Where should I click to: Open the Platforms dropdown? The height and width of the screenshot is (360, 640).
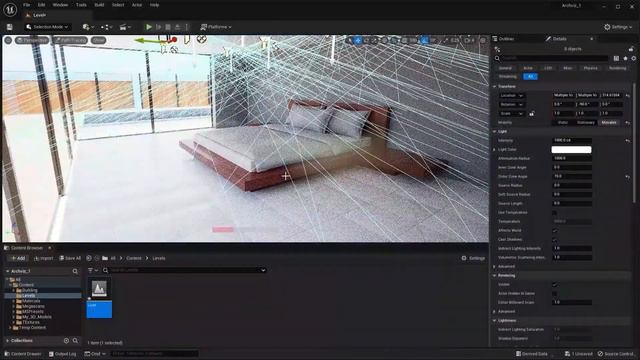216,27
